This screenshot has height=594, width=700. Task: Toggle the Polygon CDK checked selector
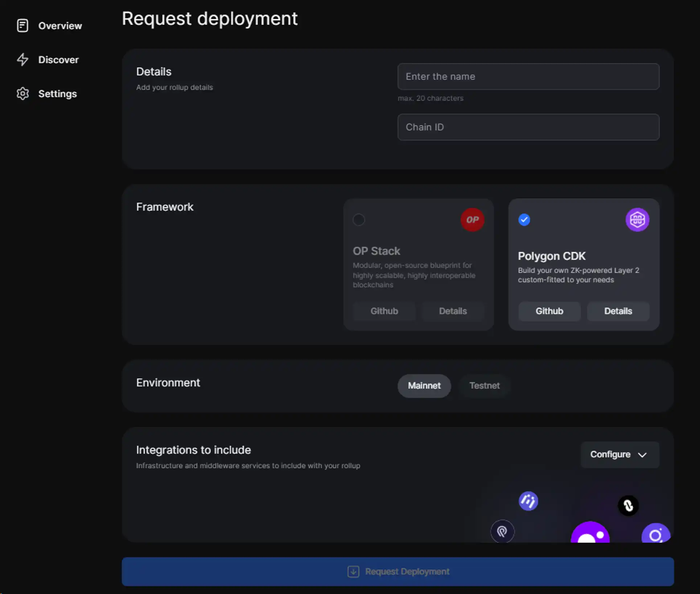[x=524, y=220]
